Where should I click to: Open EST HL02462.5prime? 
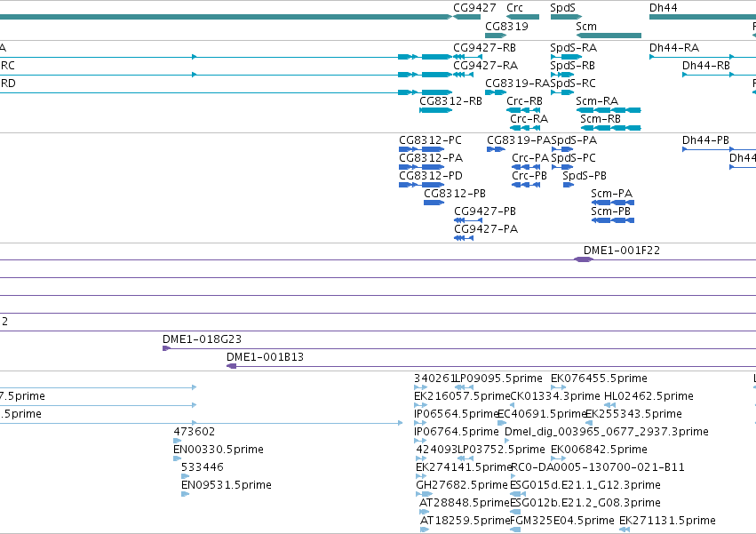tap(649, 396)
